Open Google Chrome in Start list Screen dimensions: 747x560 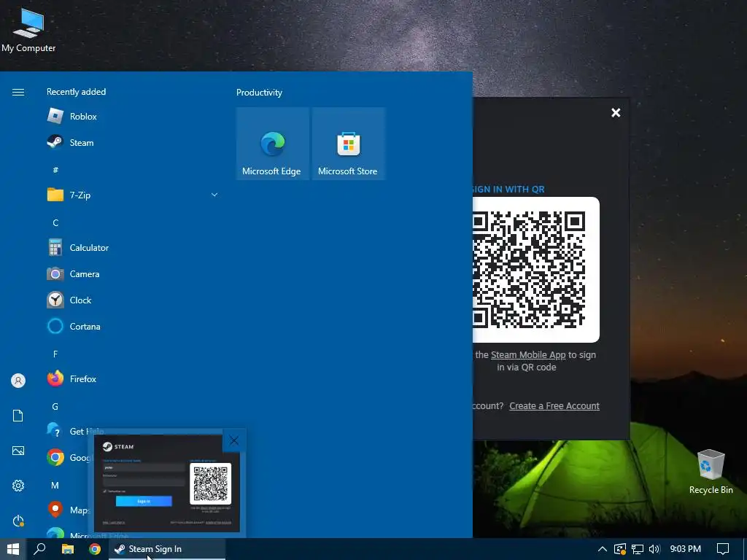[55, 458]
